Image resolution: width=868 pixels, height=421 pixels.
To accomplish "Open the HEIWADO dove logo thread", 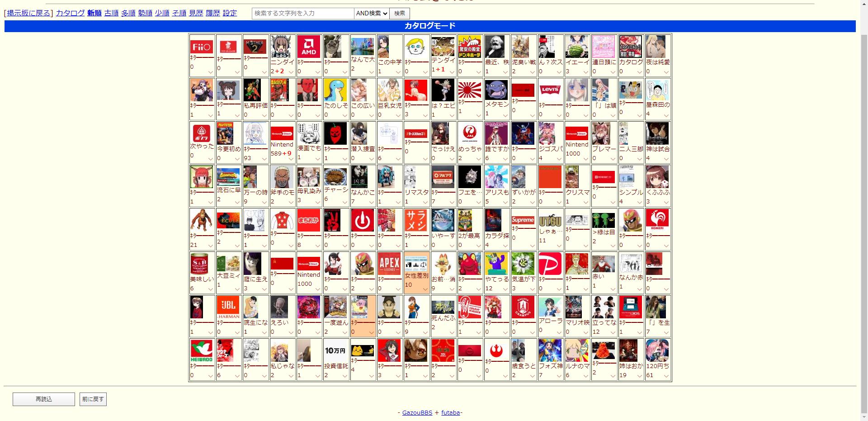I will click(202, 350).
